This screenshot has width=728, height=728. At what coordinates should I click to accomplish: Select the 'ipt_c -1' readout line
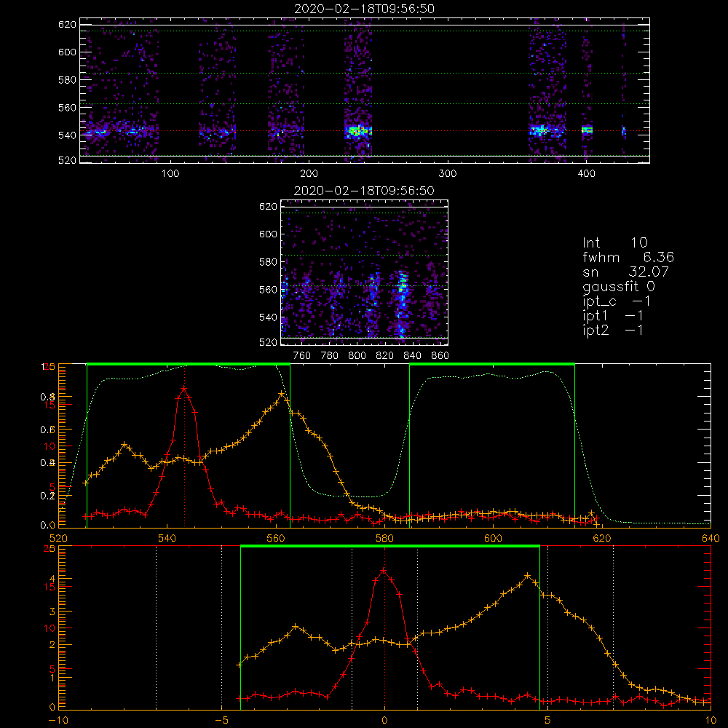[617, 301]
